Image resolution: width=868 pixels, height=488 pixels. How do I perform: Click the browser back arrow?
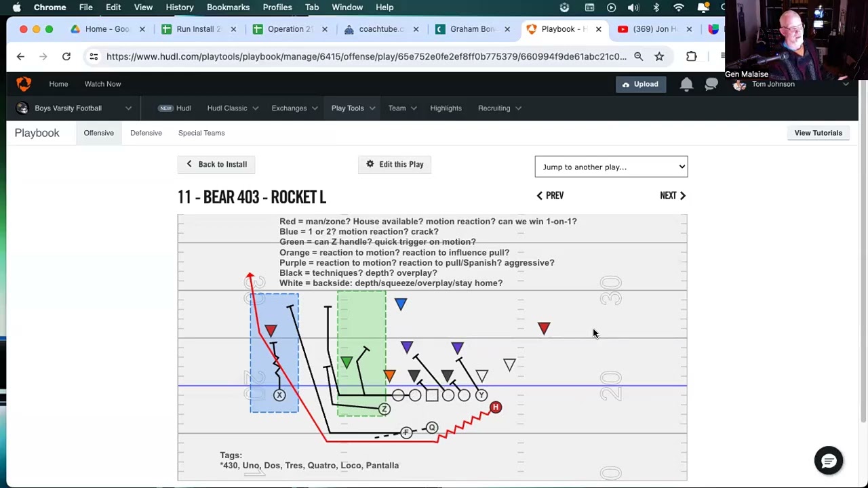(x=20, y=56)
